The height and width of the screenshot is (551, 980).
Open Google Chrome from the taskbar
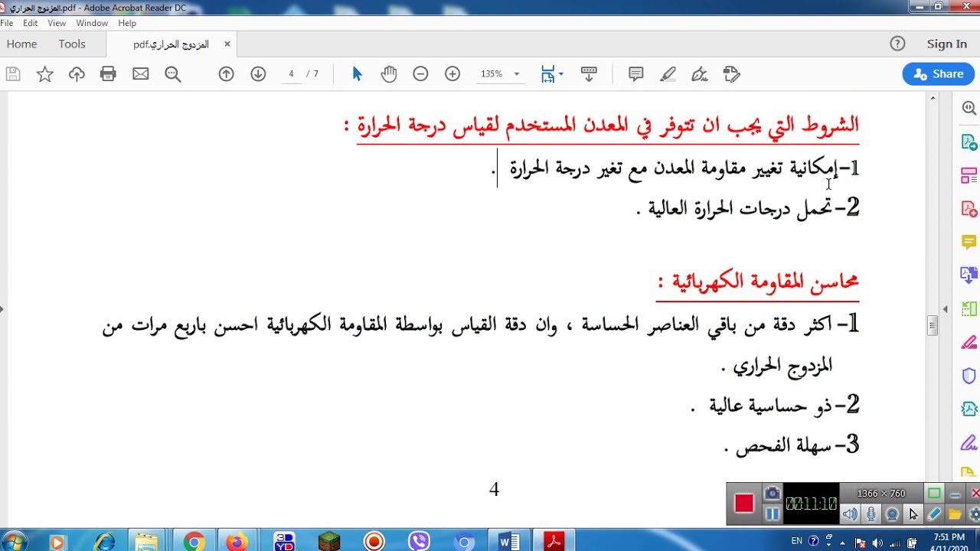pos(194,542)
